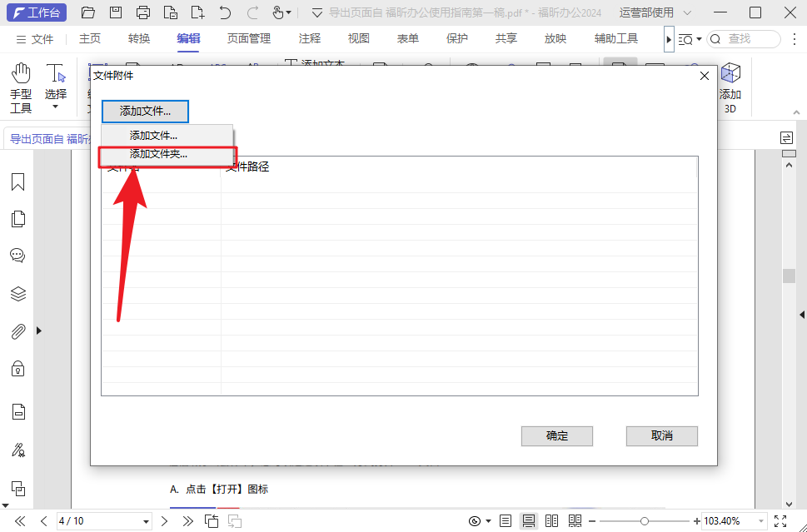Viewport: 807px width, 532px height.
Task: Open the vertical three-dot more menu
Action: [795, 39]
